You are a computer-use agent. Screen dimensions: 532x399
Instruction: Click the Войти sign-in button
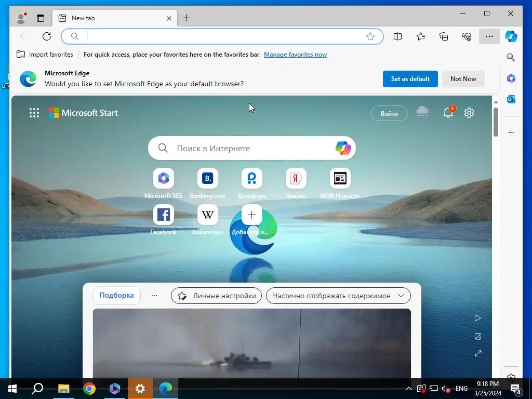[389, 114]
